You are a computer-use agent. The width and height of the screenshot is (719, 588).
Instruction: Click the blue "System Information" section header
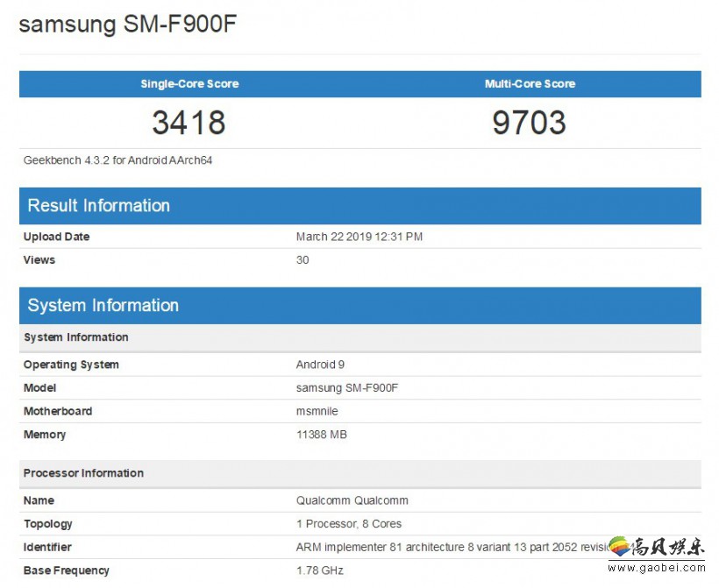[x=360, y=306]
